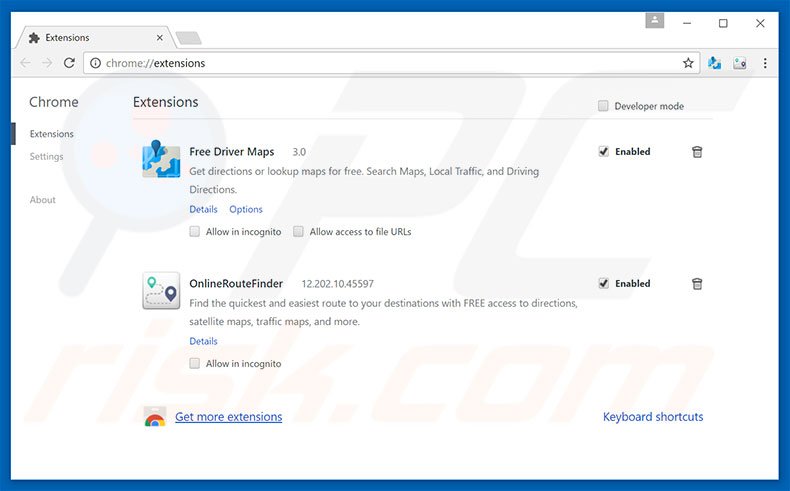Check Allow access to file URLs
Image resolution: width=790 pixels, height=491 pixels.
[x=298, y=232]
